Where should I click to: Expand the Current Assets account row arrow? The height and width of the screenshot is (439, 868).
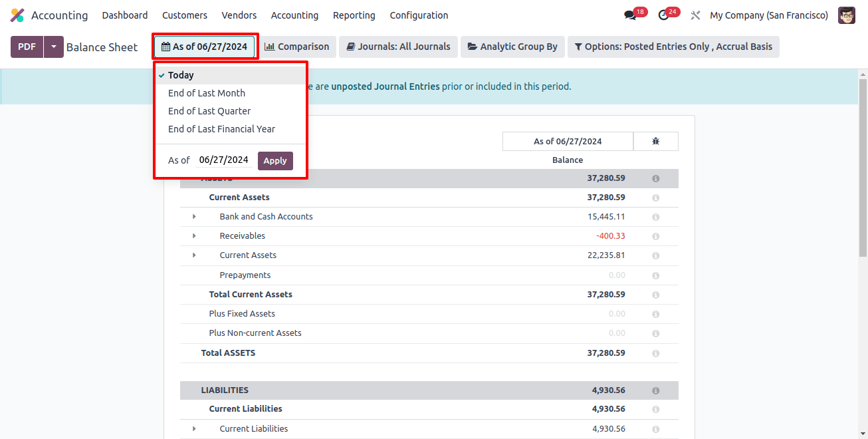(194, 255)
